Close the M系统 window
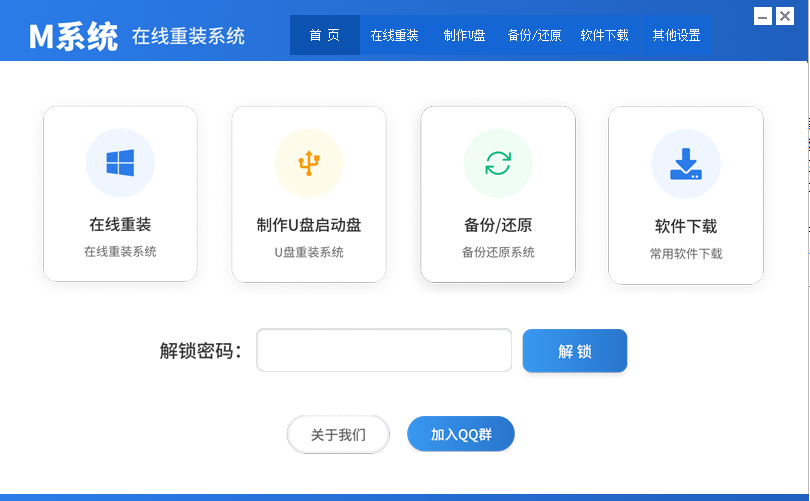 pyautogui.click(x=785, y=17)
